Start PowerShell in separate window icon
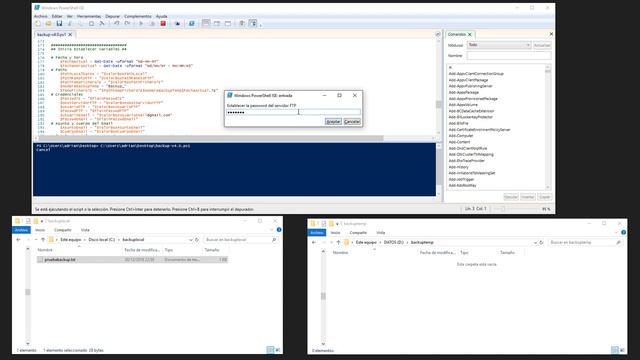The height and width of the screenshot is (360, 640). (x=191, y=24)
